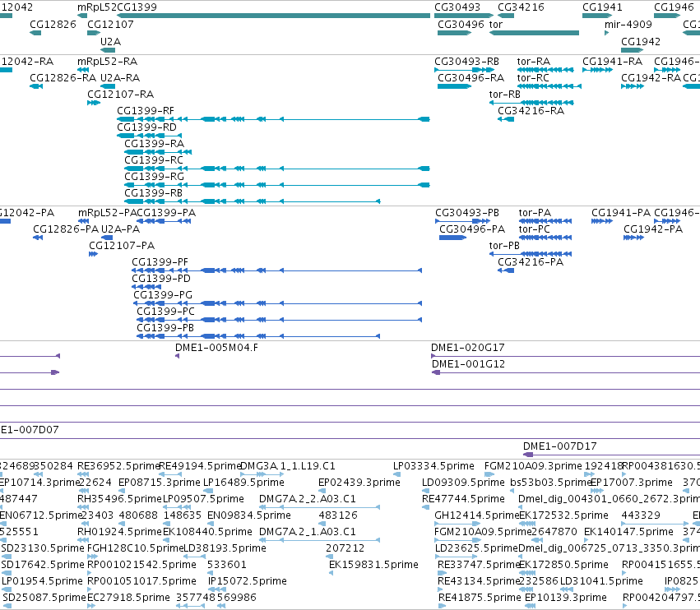
Task: Click the CG1399-RB transcript label
Action: (x=153, y=193)
